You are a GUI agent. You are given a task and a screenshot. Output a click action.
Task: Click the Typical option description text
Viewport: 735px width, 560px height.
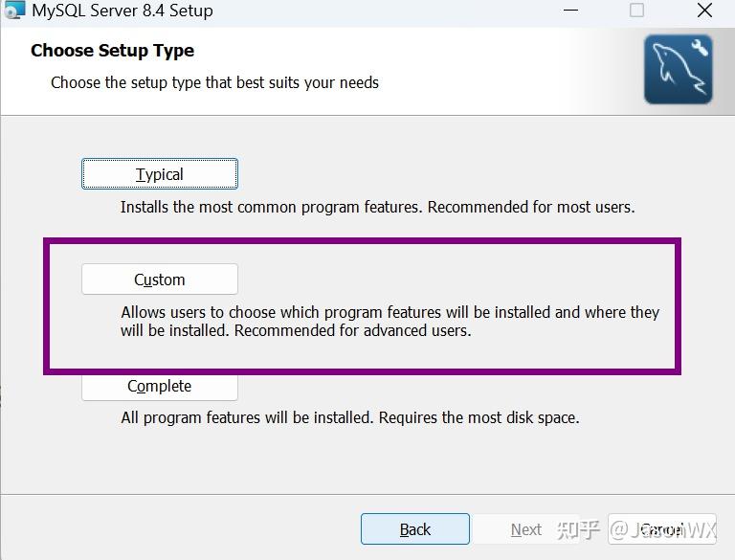coord(377,207)
